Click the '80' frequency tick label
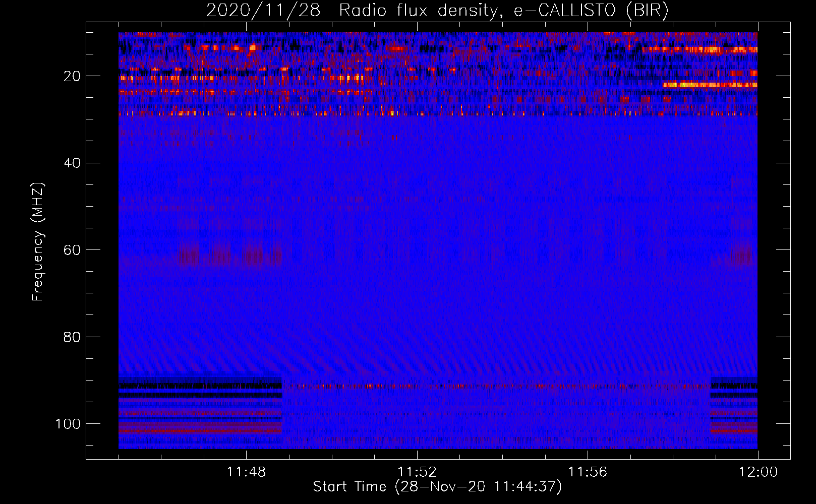The width and height of the screenshot is (816, 504). click(x=72, y=337)
